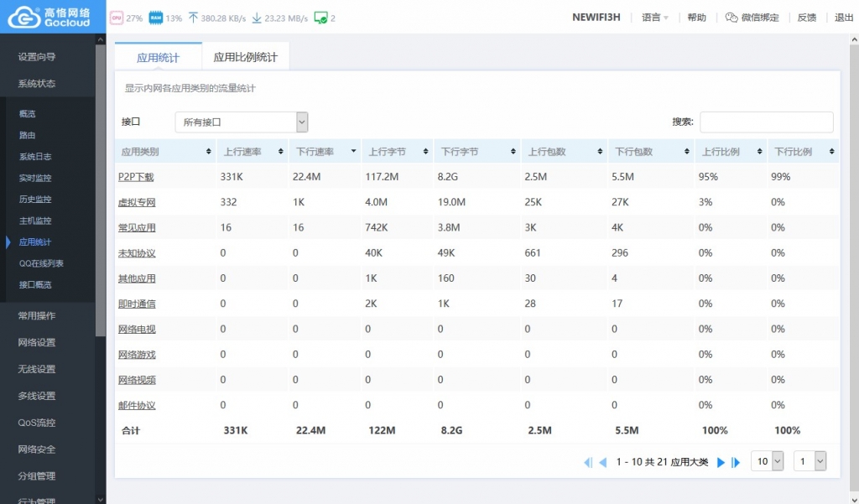Screen dimensions: 859x504
Task: Open 网络设置 in sidebar menu
Action: 37,342
